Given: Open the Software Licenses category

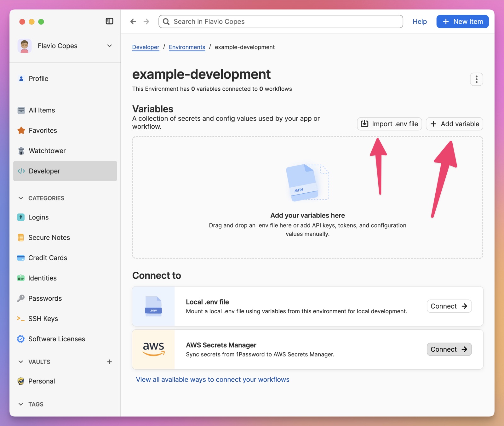Looking at the screenshot, I should [x=65, y=339].
